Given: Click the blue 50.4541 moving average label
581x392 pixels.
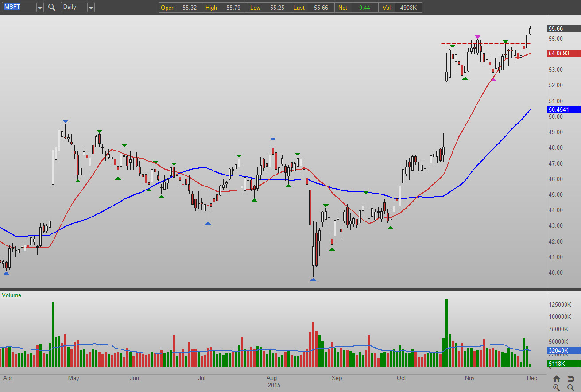Looking at the screenshot, I should tap(564, 109).
